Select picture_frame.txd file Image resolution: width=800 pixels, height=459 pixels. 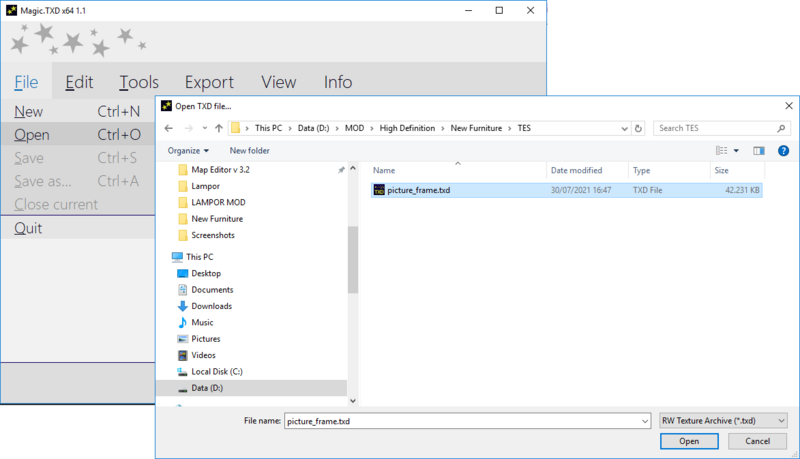(x=567, y=190)
